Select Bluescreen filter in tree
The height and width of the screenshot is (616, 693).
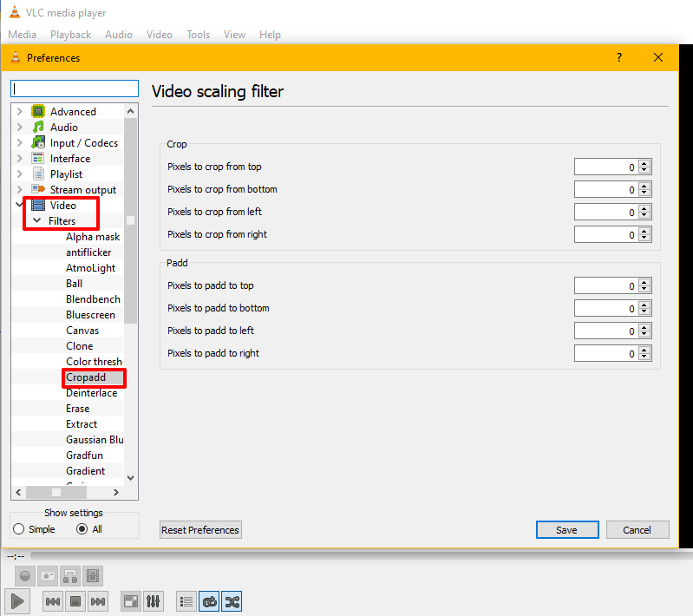[x=90, y=314]
